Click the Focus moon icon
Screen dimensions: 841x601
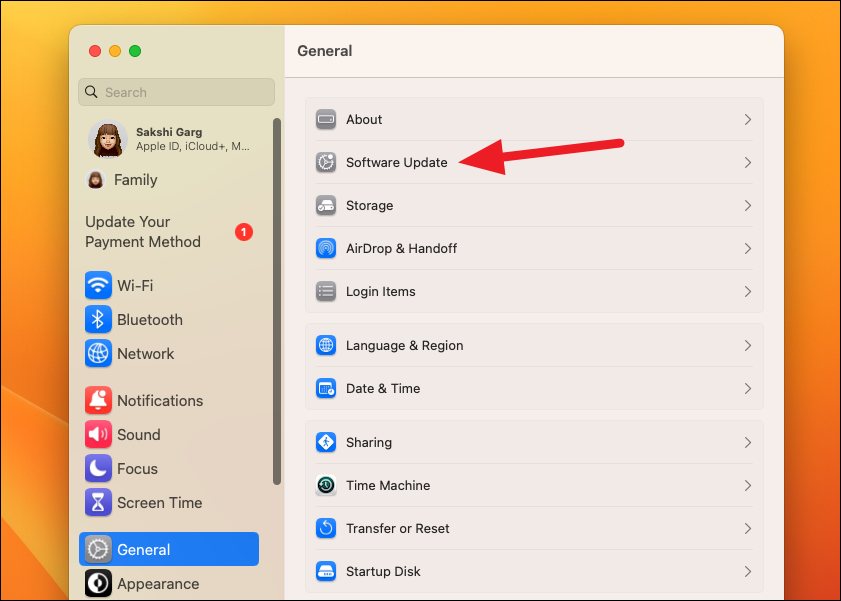pos(98,469)
